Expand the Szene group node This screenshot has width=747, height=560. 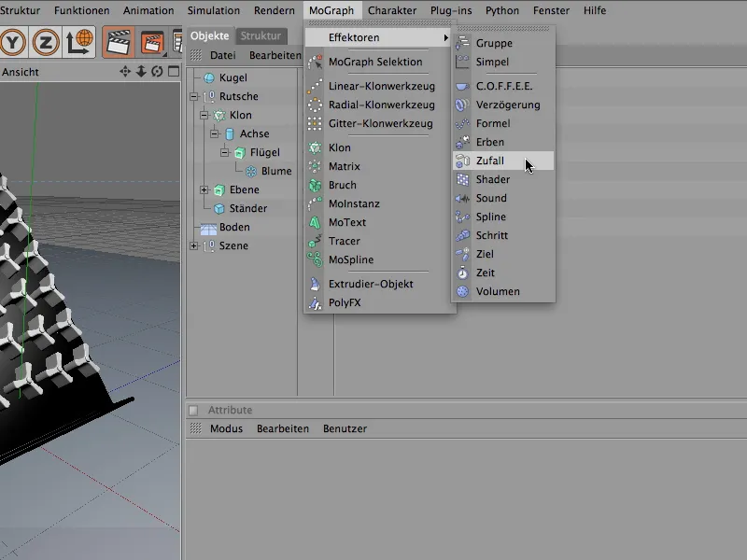point(194,246)
